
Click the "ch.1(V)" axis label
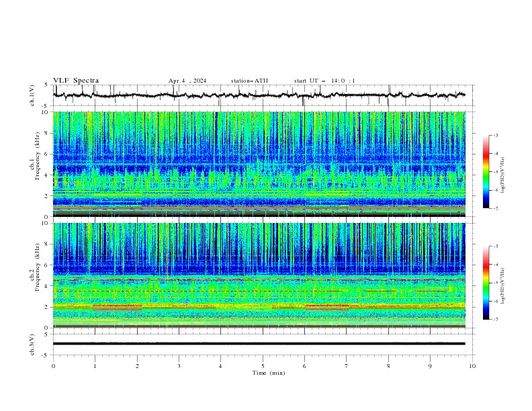tap(32, 95)
